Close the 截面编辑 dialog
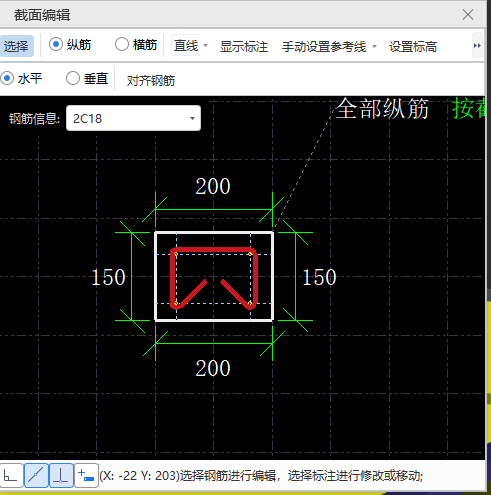 tap(468, 15)
